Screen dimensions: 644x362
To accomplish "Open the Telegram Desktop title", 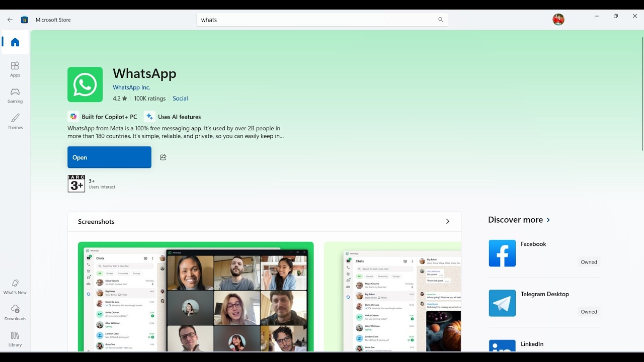I will click(x=545, y=294).
